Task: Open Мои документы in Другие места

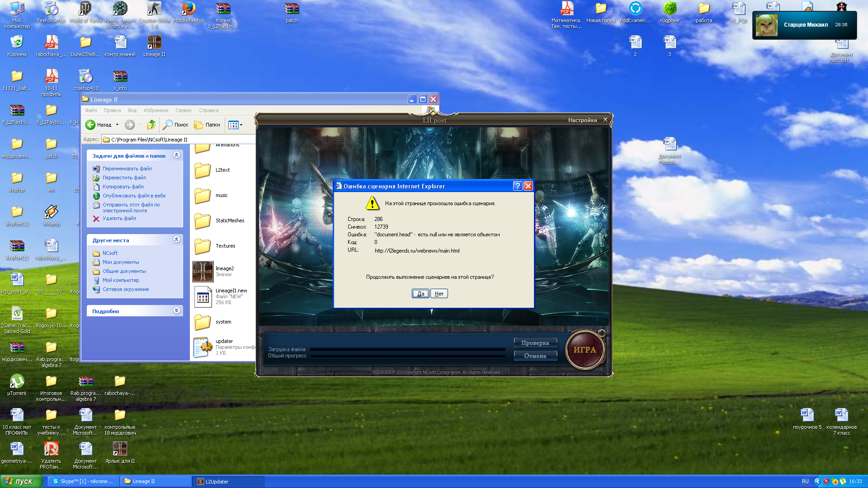Action: pos(121,262)
